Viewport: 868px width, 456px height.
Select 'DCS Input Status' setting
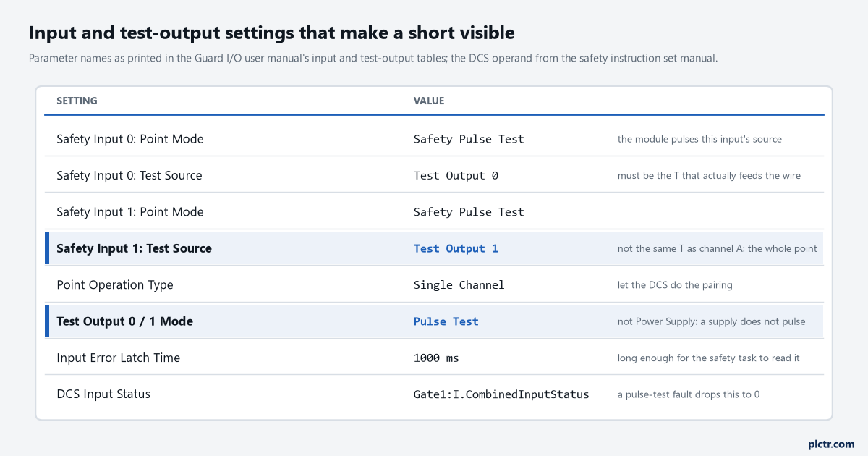pos(103,394)
